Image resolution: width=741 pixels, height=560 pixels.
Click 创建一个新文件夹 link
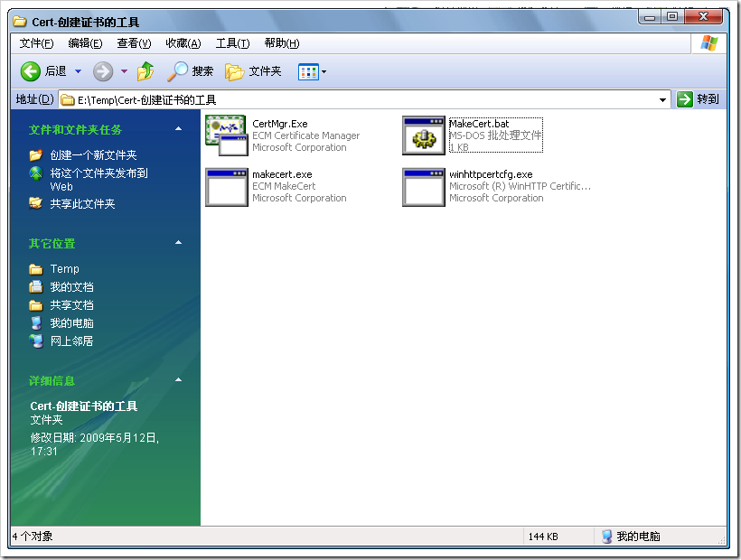click(x=93, y=154)
